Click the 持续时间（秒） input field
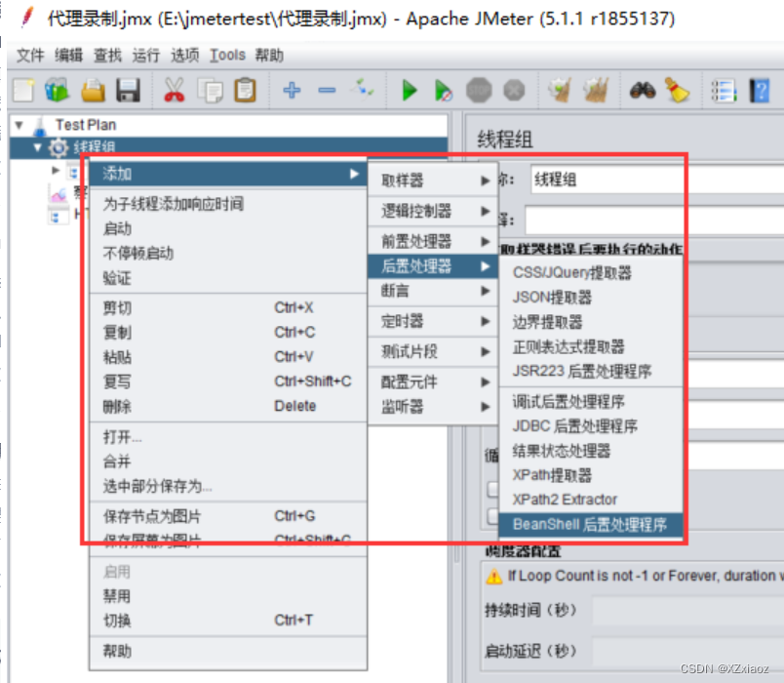 click(x=688, y=611)
